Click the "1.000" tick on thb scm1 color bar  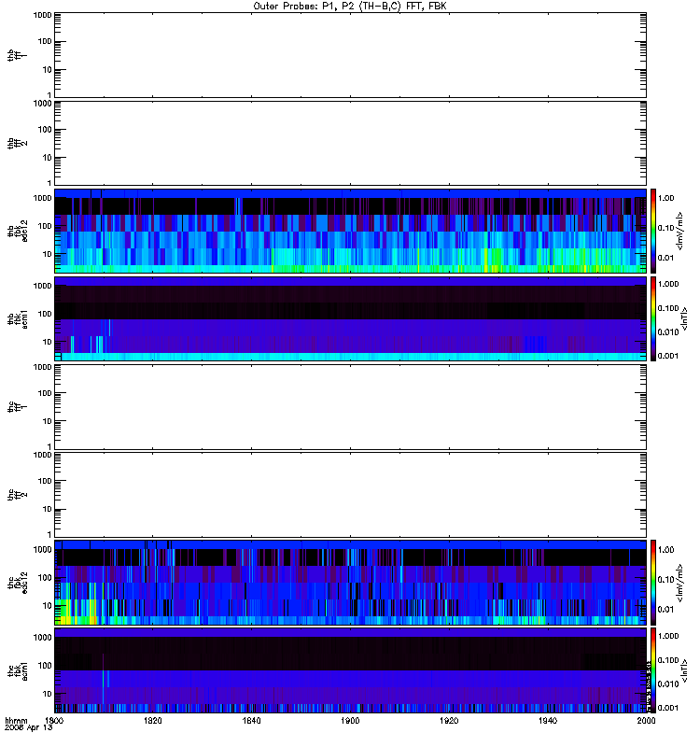click(668, 284)
